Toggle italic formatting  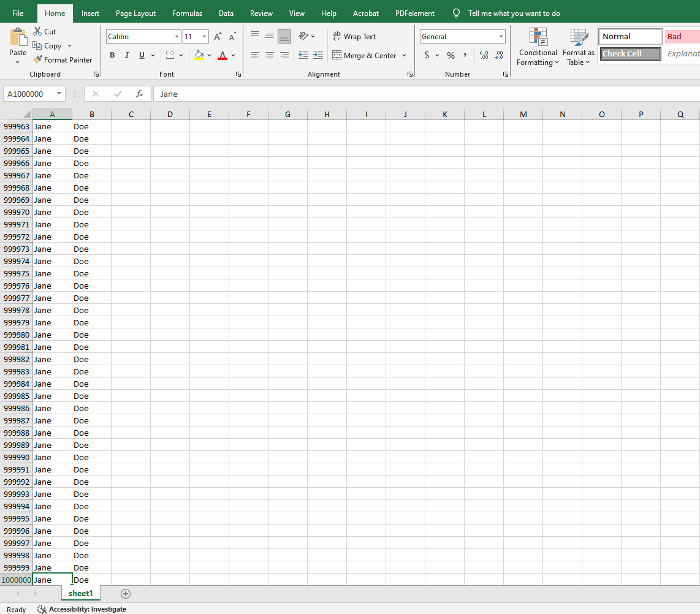127,55
